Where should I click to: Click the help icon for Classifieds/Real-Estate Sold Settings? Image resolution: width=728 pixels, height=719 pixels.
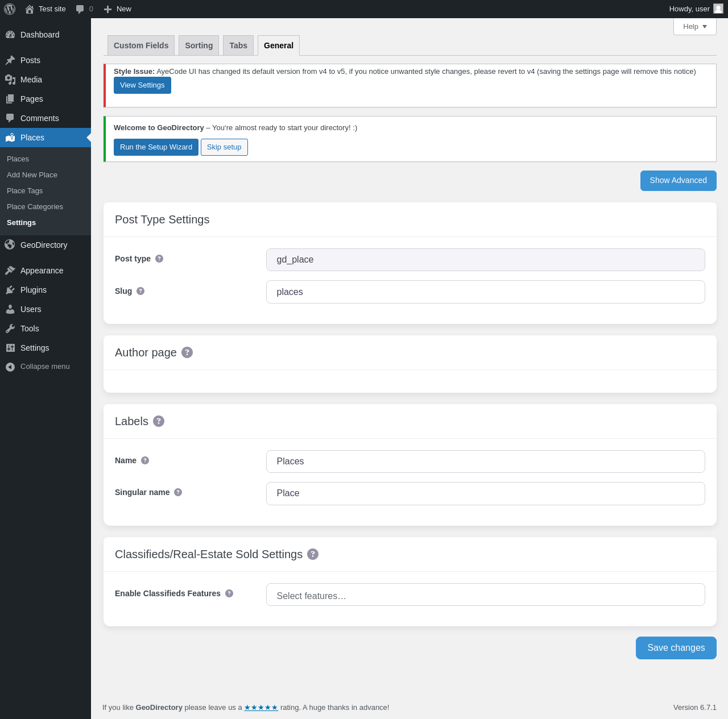313,554
